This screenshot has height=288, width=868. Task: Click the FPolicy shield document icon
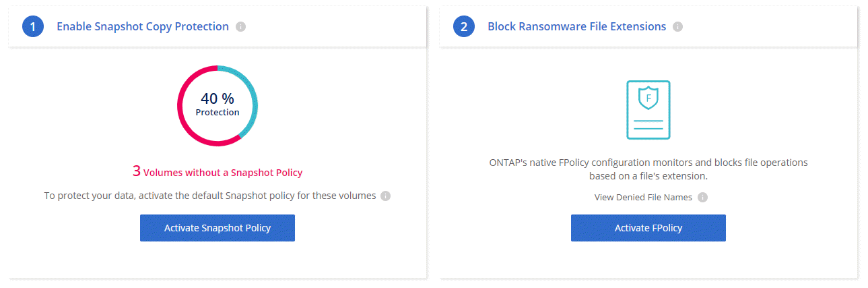pos(648,110)
